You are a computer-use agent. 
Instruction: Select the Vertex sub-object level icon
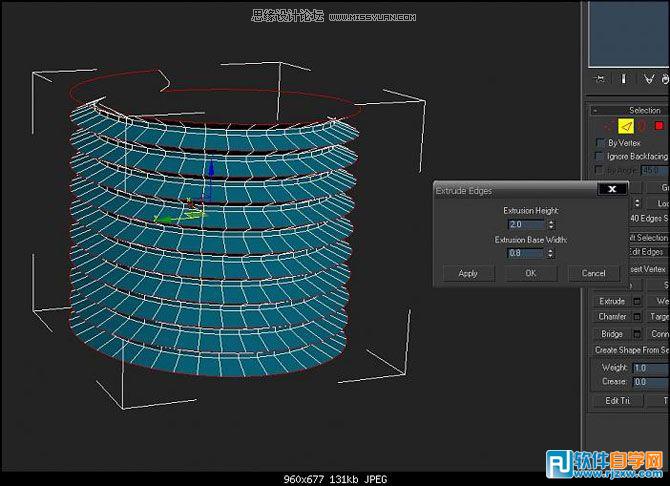(x=607, y=127)
